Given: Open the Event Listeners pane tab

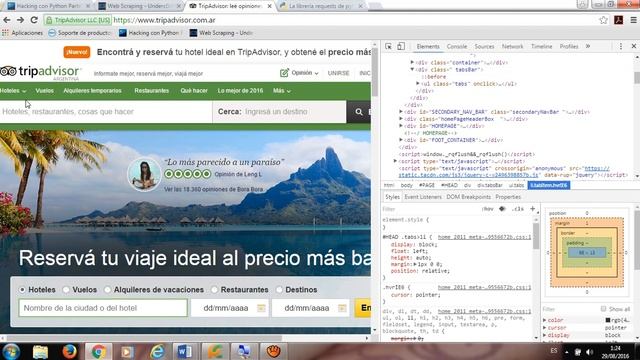Looking at the screenshot, I should 423,197.
